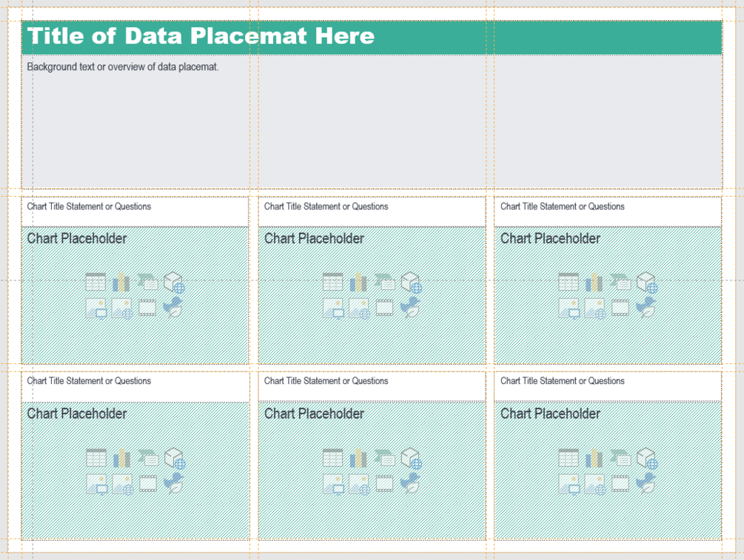Click top-right 'Chart Placeholder' label text
Screen dimensions: 744x560
click(x=550, y=238)
